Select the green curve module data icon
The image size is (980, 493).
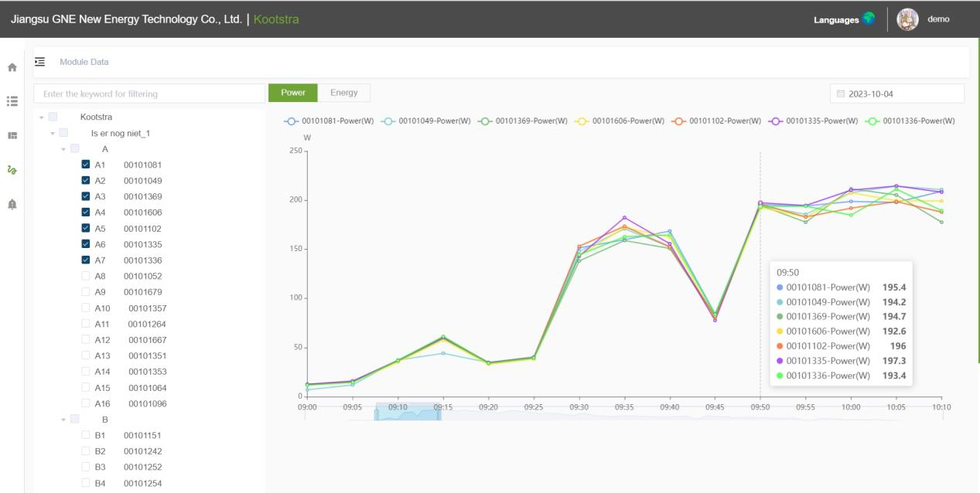(12, 169)
